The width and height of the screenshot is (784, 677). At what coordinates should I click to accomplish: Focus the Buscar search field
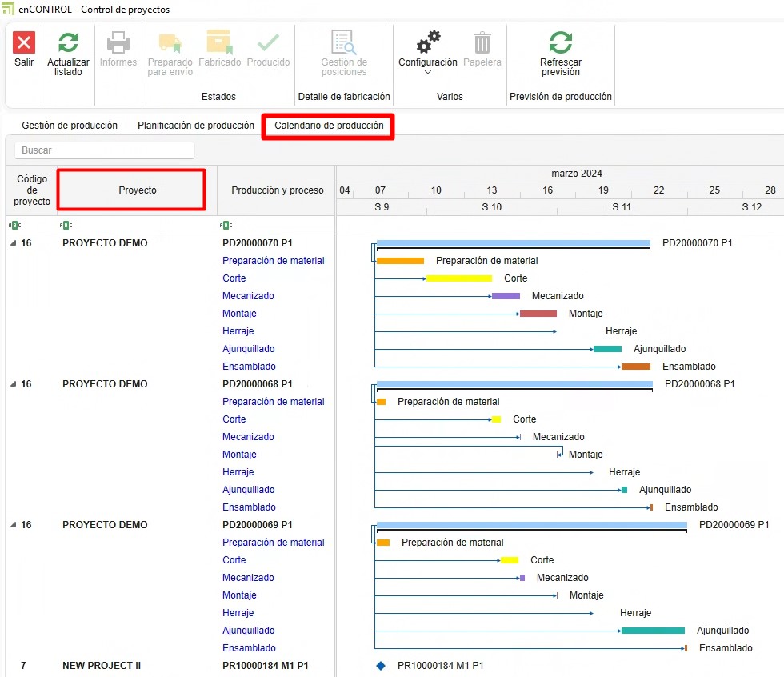click(x=105, y=150)
